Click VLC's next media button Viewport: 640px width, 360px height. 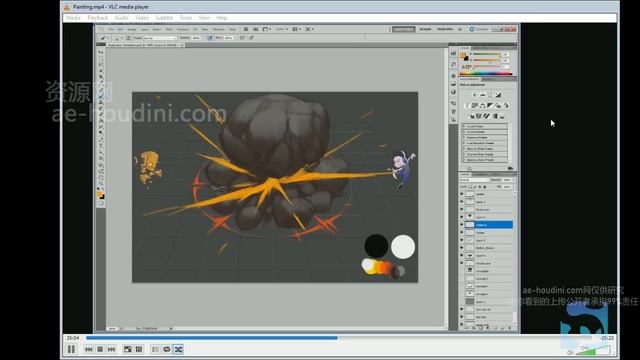111,349
